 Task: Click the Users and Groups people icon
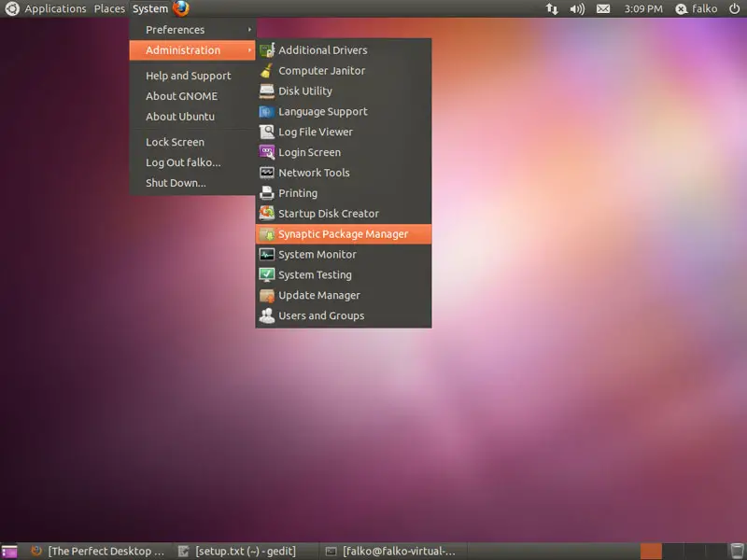pyautogui.click(x=267, y=315)
